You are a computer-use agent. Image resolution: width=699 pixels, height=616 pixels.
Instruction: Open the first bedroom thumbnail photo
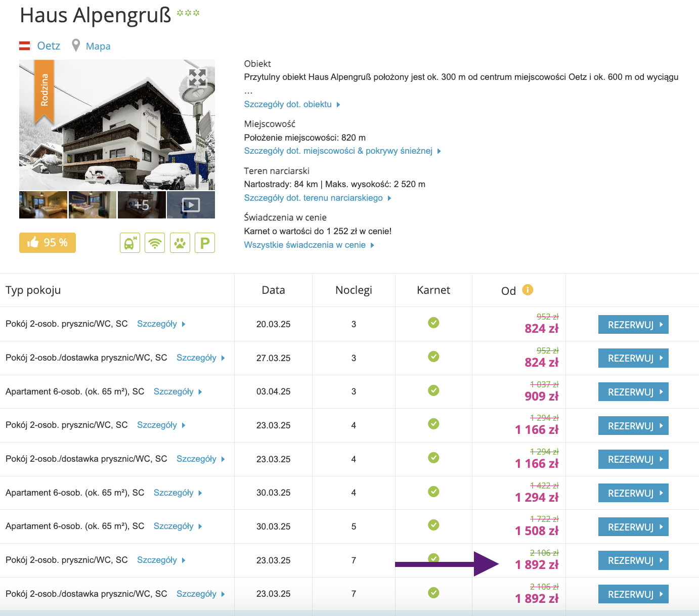tap(43, 205)
